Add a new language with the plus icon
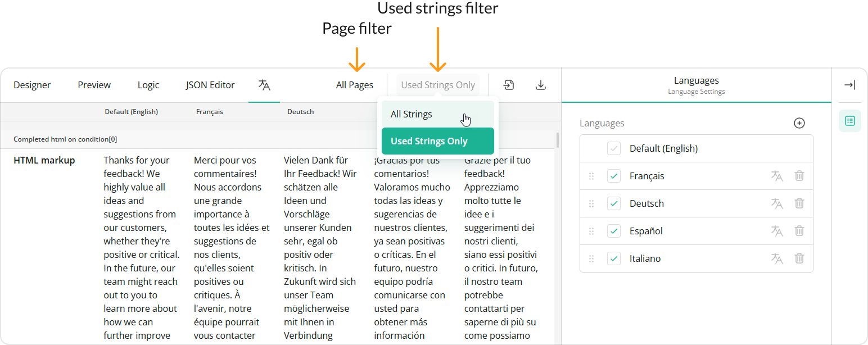 pyautogui.click(x=799, y=123)
